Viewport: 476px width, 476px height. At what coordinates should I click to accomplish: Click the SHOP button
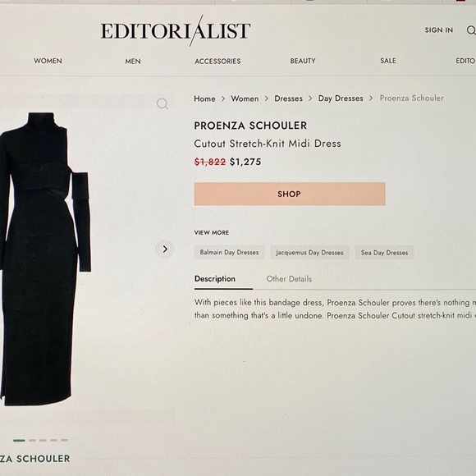[x=290, y=194]
